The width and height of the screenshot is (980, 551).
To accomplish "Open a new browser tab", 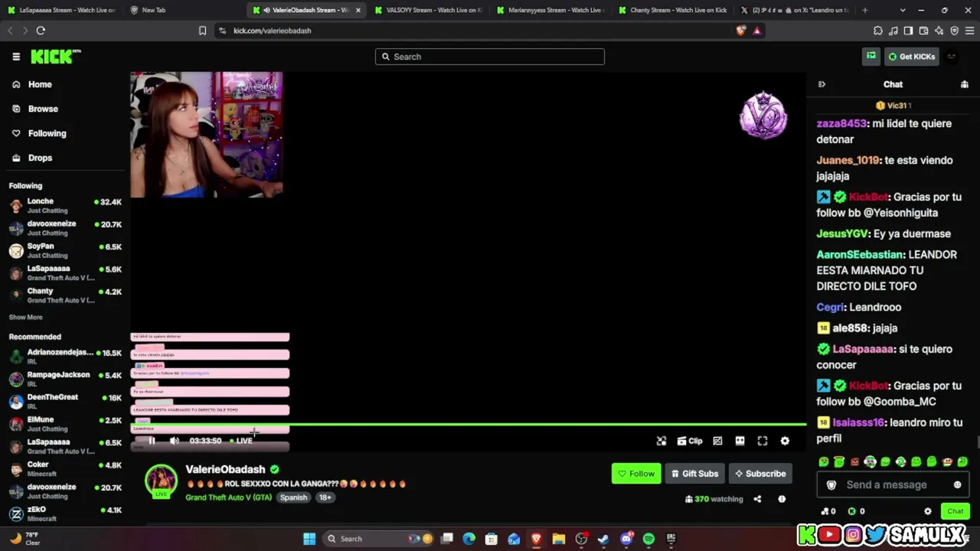I will point(865,10).
